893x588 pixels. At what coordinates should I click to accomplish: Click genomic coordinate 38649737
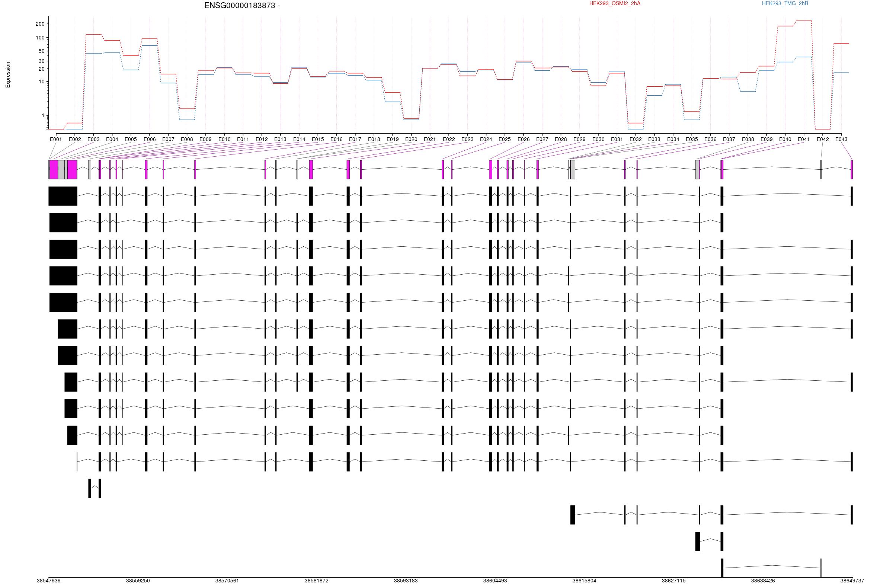852,581
